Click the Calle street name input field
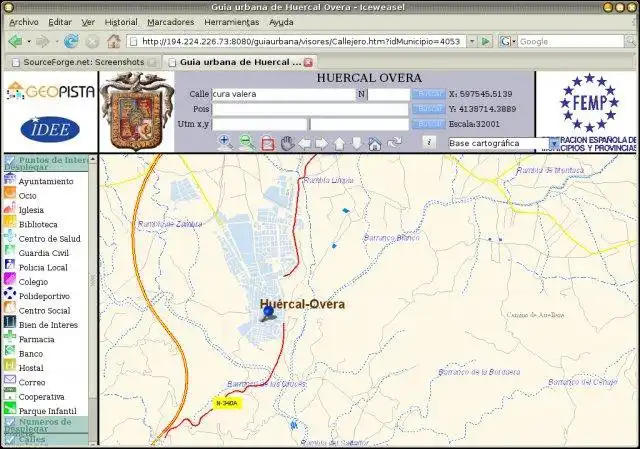 (284, 94)
